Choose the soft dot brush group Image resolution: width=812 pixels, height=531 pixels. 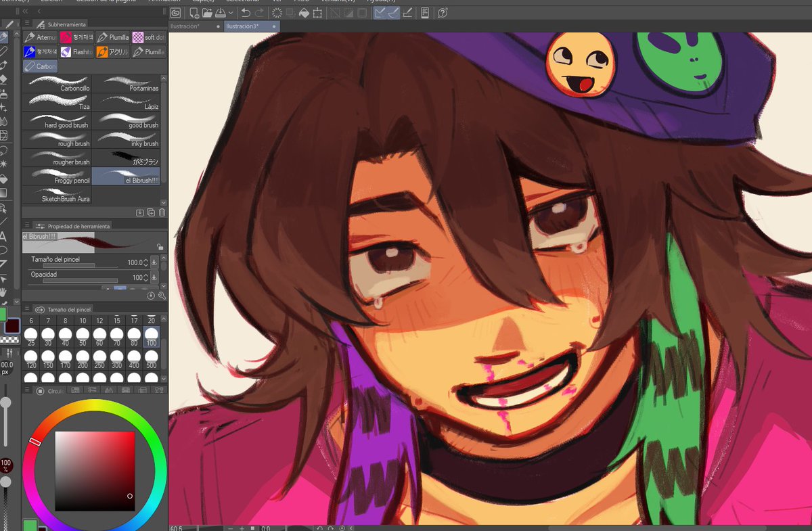point(149,37)
